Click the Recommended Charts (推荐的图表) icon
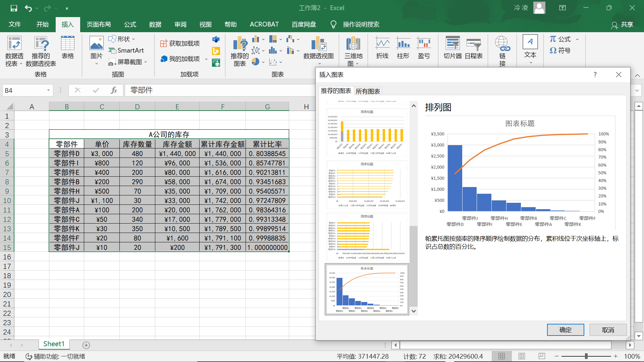The image size is (644, 362). point(240,51)
